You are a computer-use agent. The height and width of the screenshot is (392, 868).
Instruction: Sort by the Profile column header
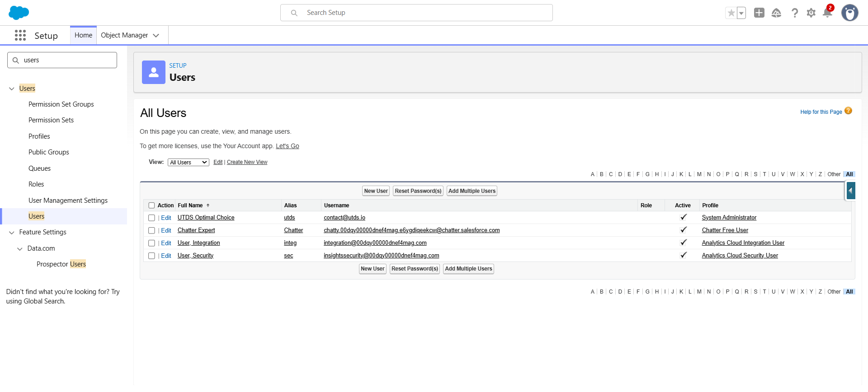tap(710, 205)
